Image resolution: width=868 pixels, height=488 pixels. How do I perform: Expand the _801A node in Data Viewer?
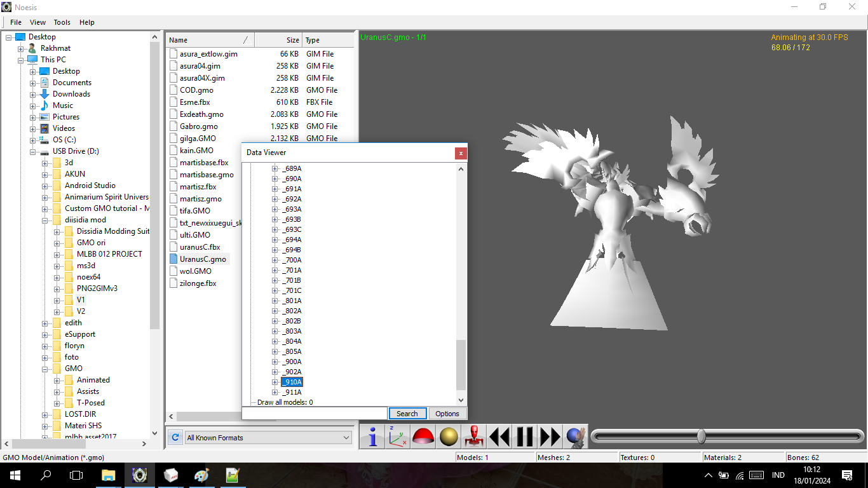pyautogui.click(x=275, y=301)
